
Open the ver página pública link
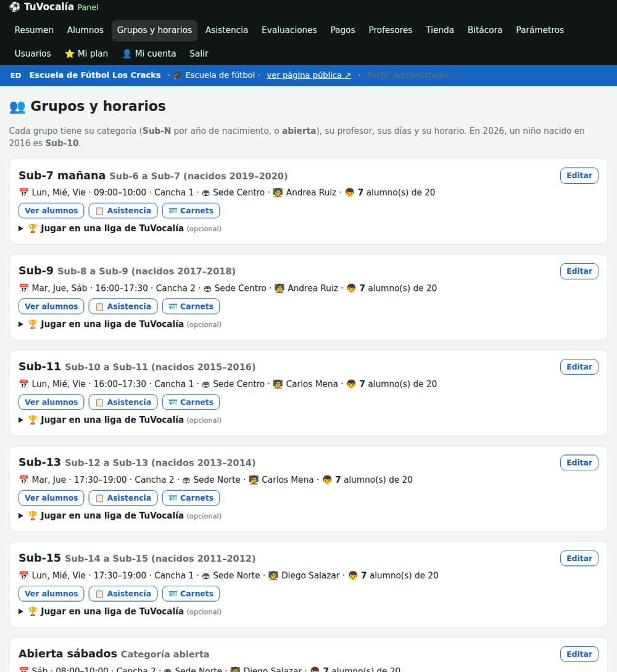[x=308, y=75]
